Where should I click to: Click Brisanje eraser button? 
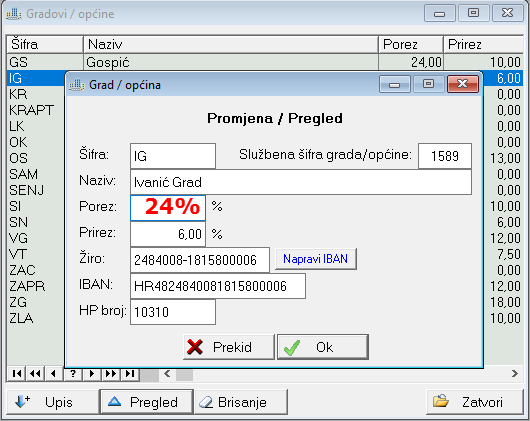coord(241,402)
